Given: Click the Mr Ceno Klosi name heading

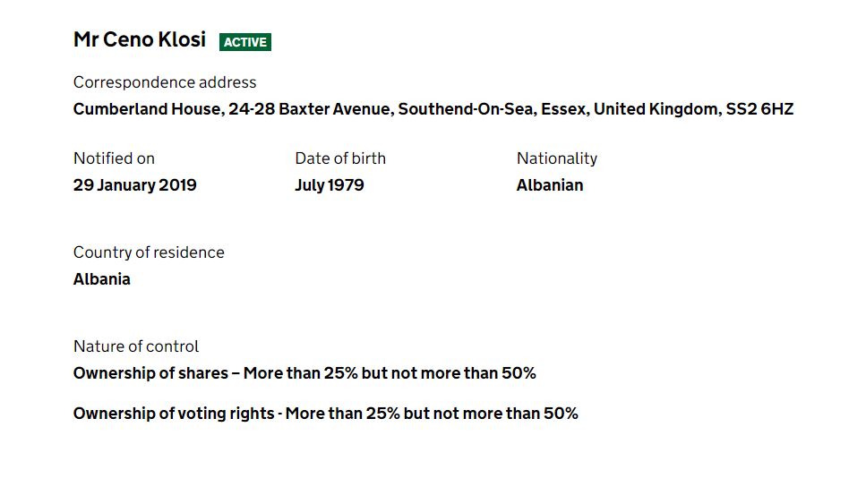Looking at the screenshot, I should pos(140,40).
